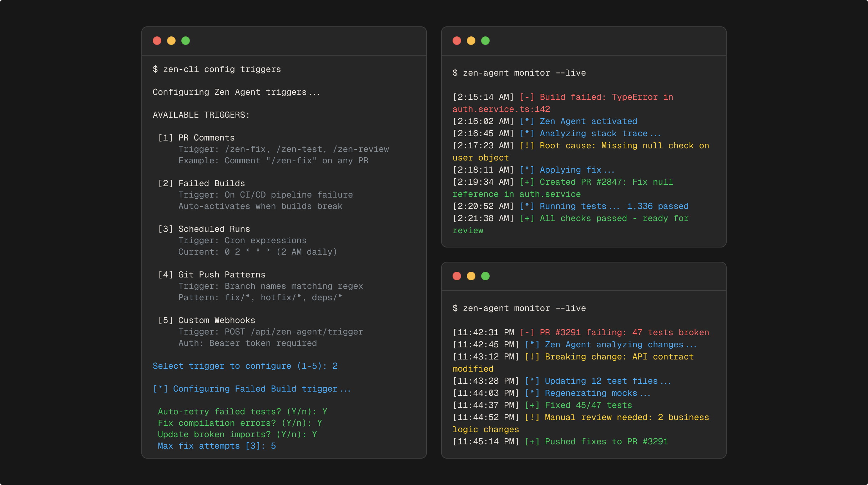
Task: Click 'Pattern: fix/*, hotfix/*, deps/*' line
Action: pyautogui.click(x=261, y=297)
